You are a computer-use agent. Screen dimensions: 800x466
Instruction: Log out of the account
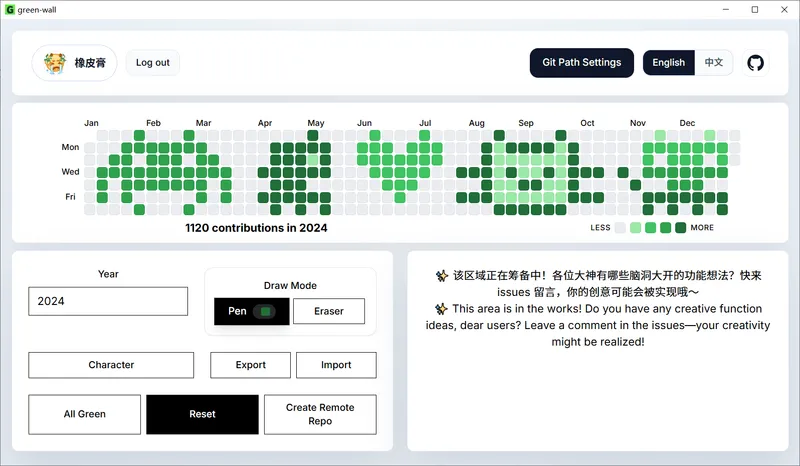[153, 63]
